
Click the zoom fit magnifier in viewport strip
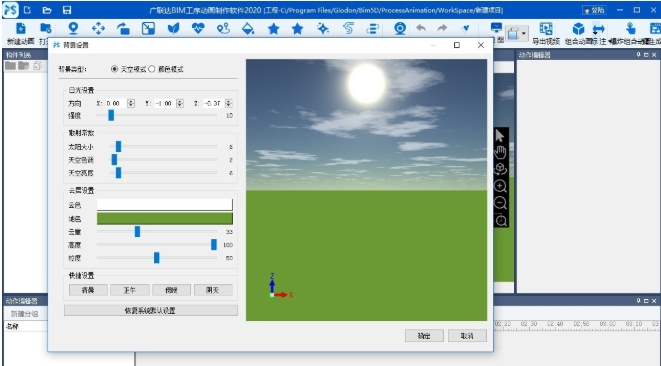[501, 220]
